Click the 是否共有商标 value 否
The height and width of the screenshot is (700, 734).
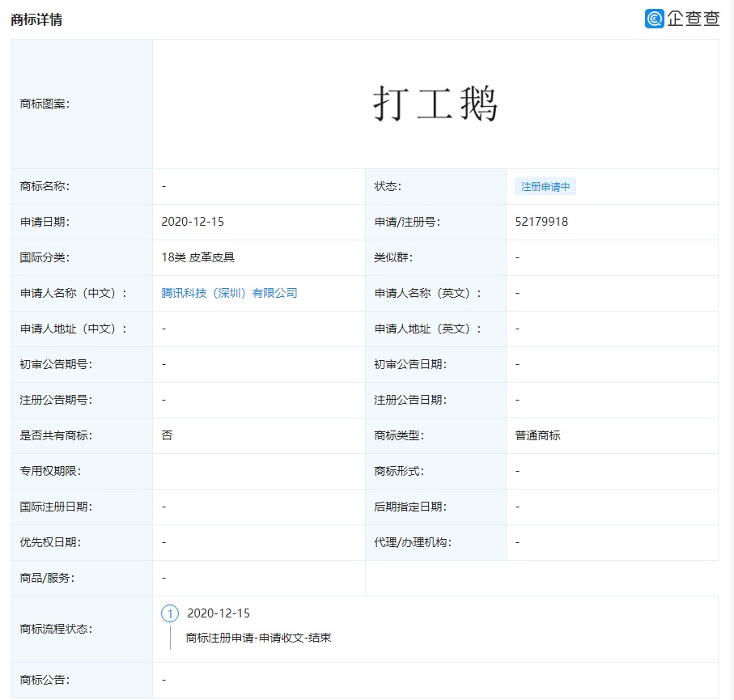[x=167, y=435]
